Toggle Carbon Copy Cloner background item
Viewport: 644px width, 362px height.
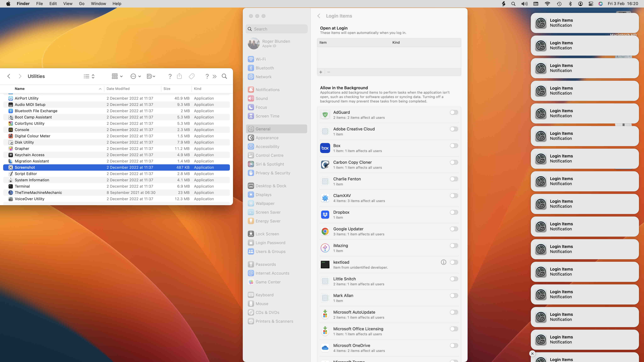[454, 162]
